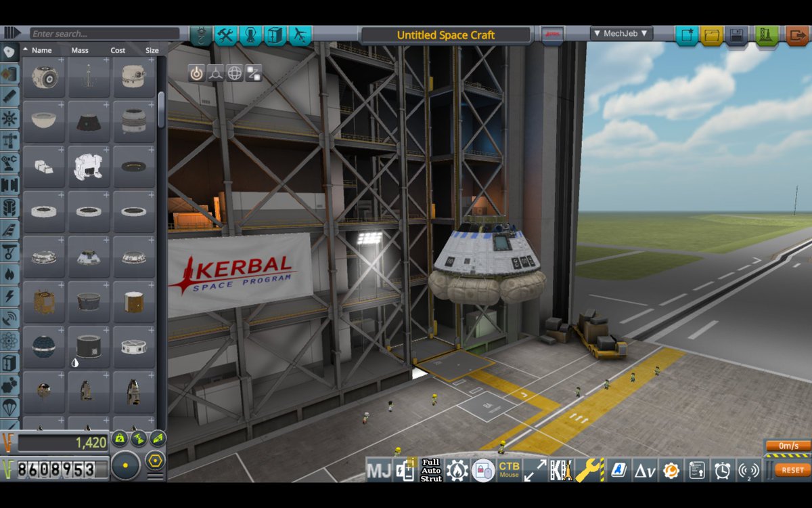Click the New craft button
Viewport: 812px width, 508px height.
(x=687, y=35)
